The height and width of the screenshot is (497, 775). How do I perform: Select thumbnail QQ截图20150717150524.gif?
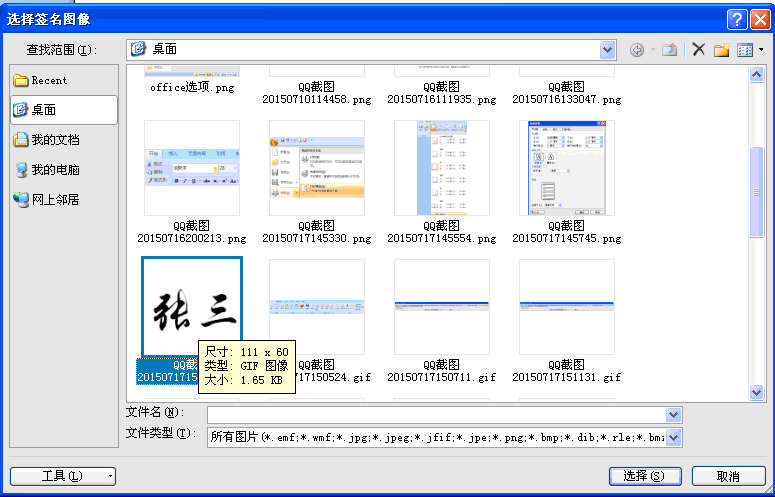pos(317,307)
